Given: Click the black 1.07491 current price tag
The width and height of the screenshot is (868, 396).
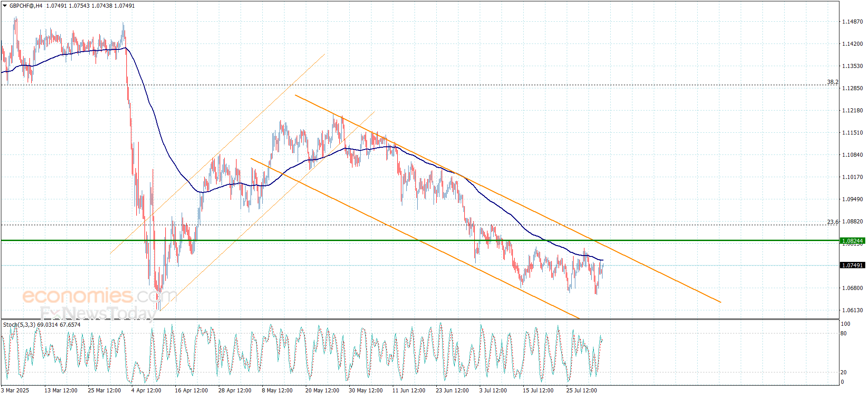Looking at the screenshot, I should point(852,265).
